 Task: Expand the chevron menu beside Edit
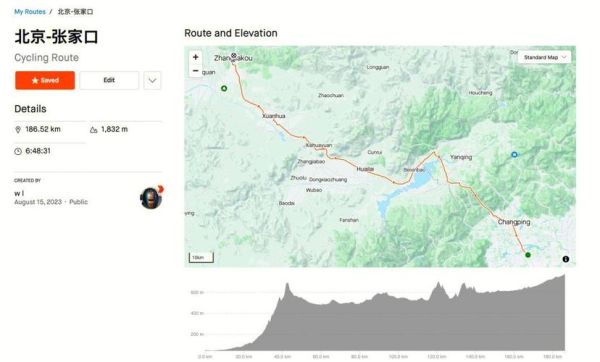(152, 80)
